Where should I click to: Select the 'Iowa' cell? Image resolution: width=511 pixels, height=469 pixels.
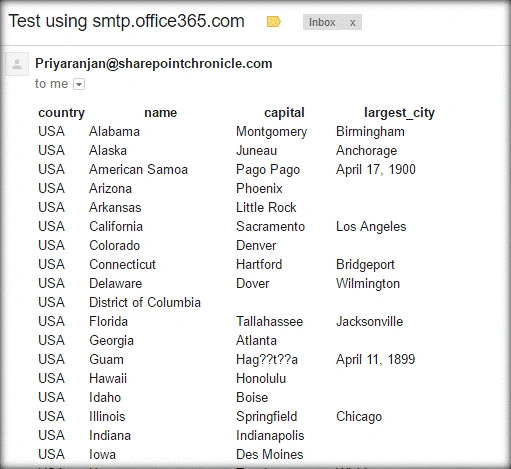pos(102,454)
